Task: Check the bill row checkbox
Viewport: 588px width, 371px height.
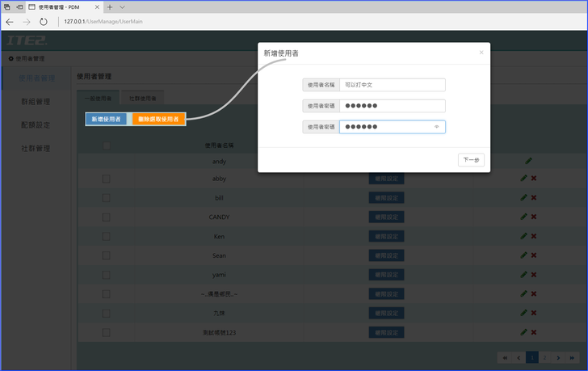Action: 106,198
